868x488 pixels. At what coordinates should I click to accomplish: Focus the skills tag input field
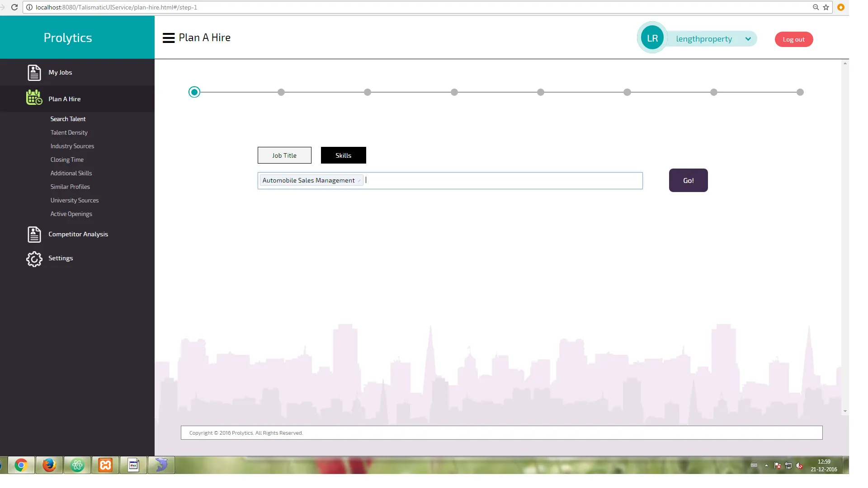click(x=502, y=180)
